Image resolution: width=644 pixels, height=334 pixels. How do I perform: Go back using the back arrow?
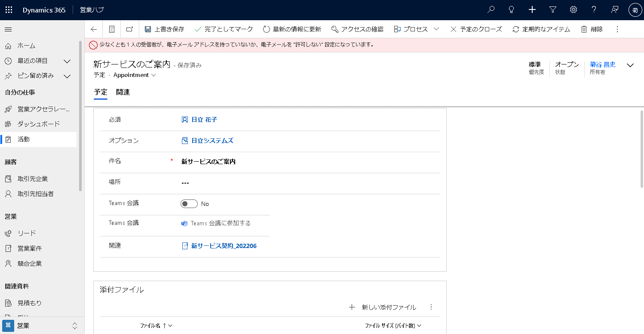(94, 29)
